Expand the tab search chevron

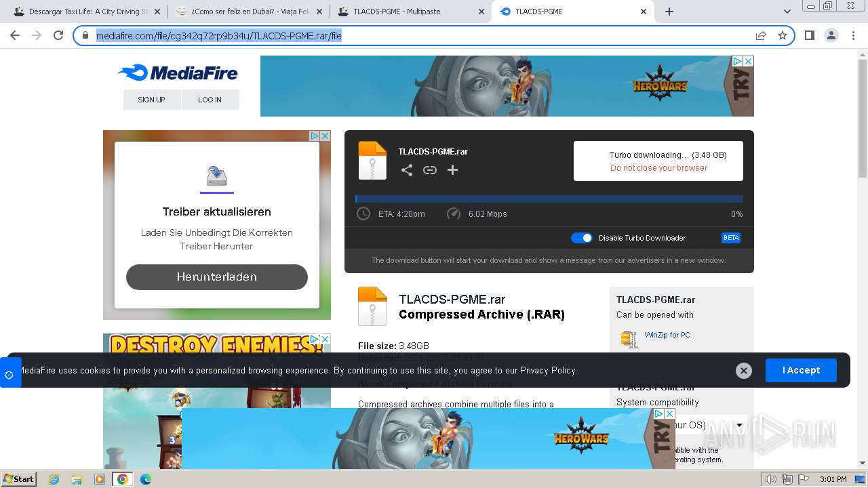787,12
